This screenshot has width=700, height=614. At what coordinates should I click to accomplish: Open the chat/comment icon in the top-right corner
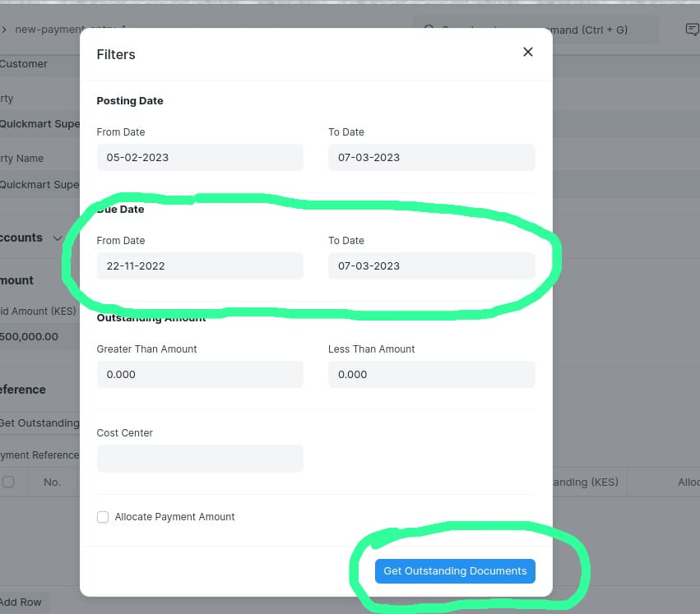(x=691, y=30)
